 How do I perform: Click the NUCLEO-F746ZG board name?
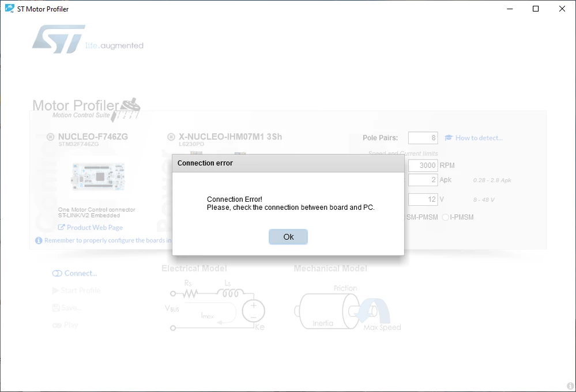(93, 137)
